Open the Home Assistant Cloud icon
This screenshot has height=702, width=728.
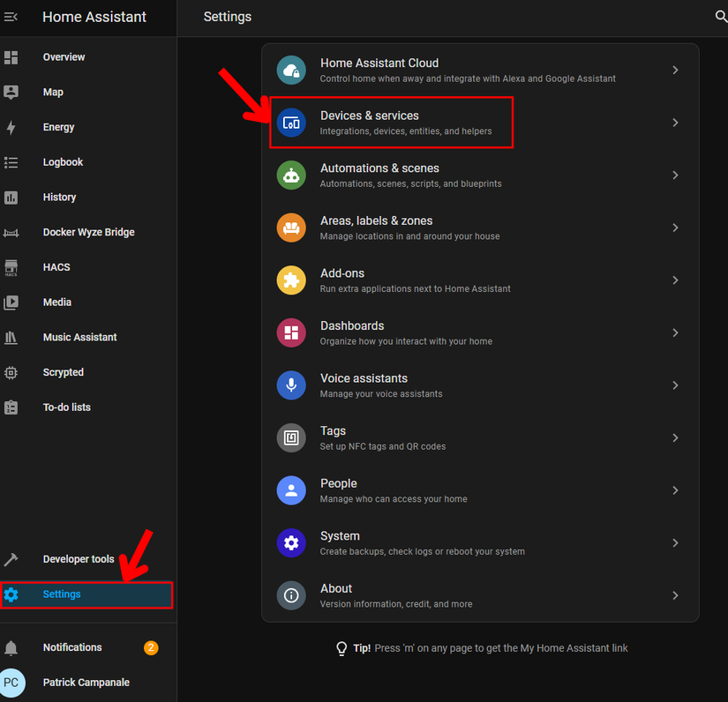(291, 70)
